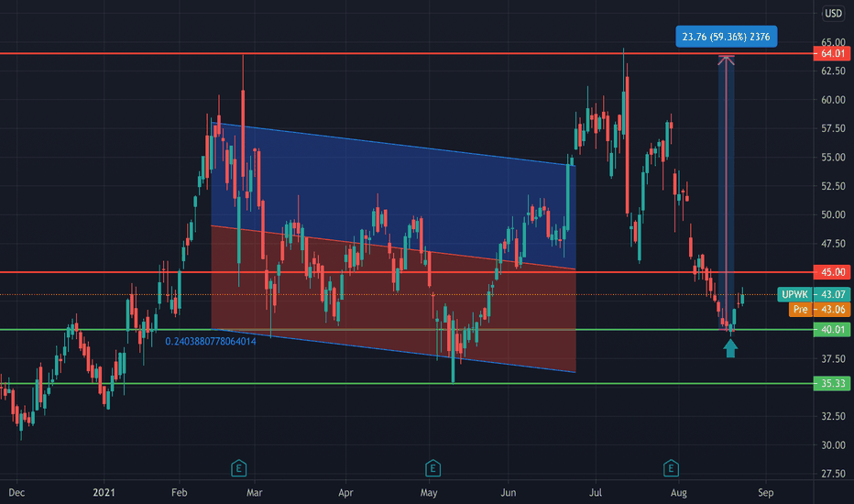Viewport: 854px width, 504px height.
Task: Click the 40.01 green price label
Action: click(832, 330)
